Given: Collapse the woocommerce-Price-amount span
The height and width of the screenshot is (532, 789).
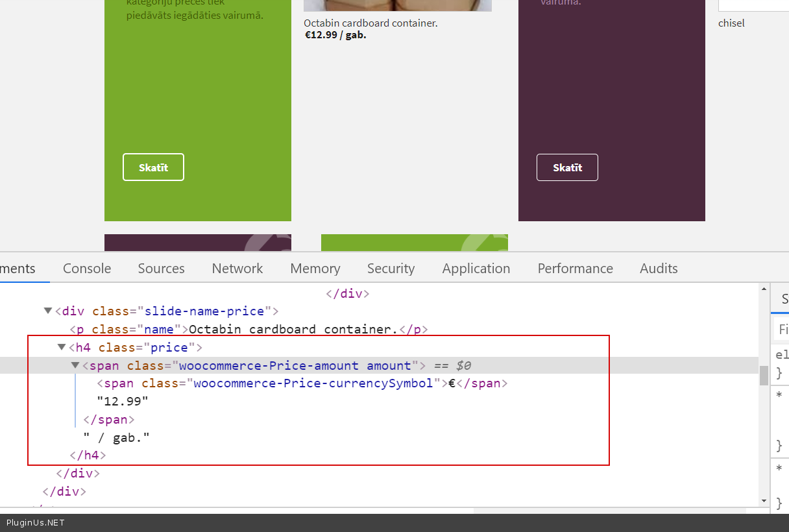Looking at the screenshot, I should pos(75,366).
